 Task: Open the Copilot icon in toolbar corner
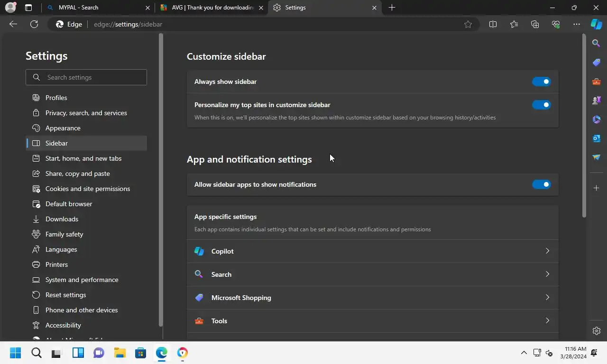596,24
